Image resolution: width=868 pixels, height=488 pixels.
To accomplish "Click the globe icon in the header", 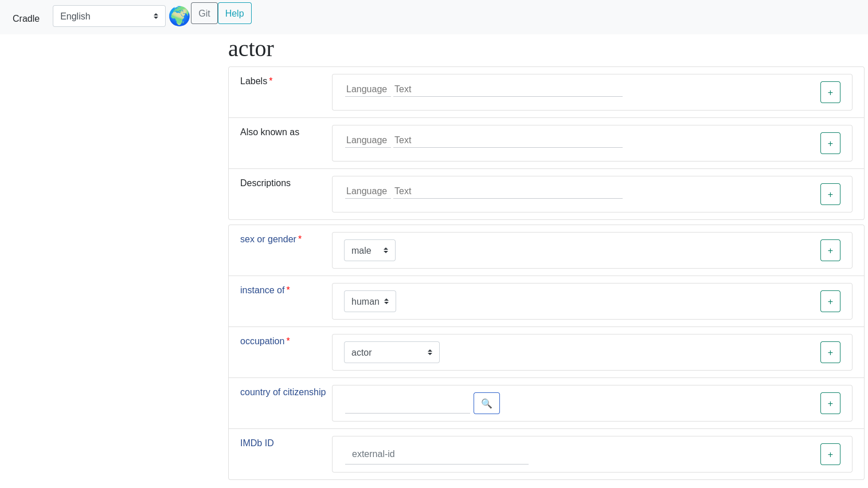I will point(179,16).
